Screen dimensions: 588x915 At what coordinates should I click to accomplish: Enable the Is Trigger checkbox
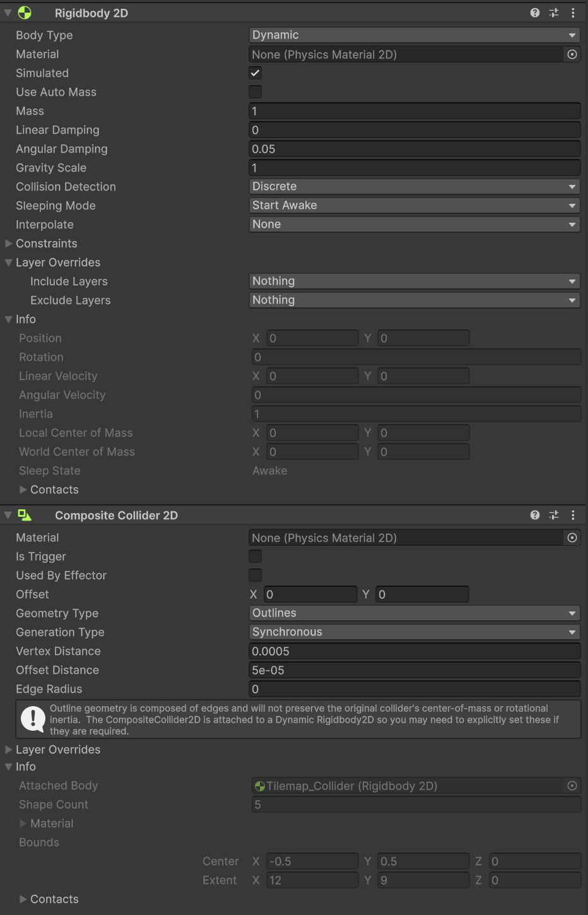click(256, 557)
